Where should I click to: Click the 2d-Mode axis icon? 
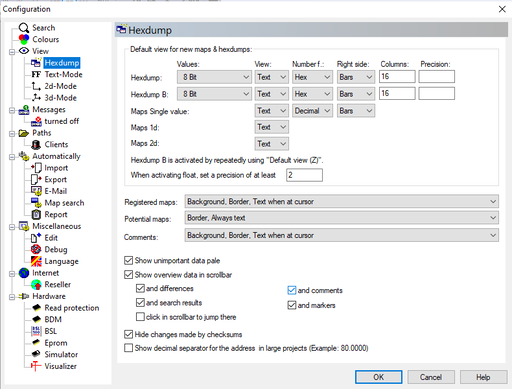click(36, 86)
